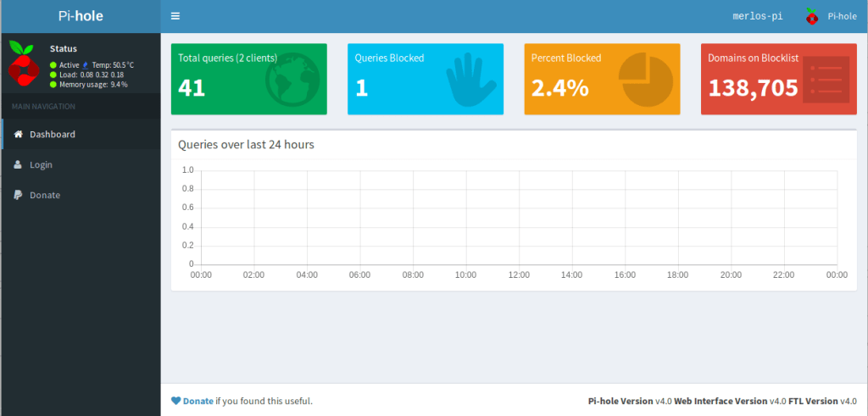Click the green Memory usage status dot
868x416 pixels.
pos(53,85)
